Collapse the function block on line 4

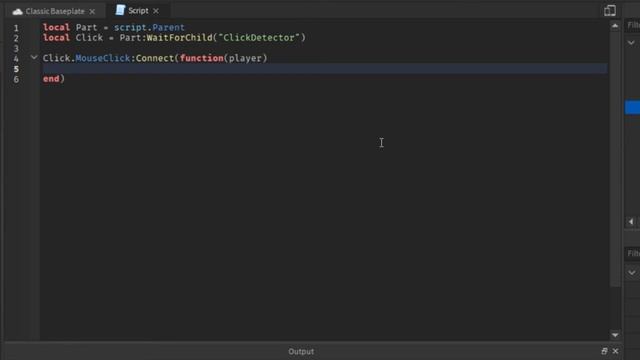[x=34, y=58]
